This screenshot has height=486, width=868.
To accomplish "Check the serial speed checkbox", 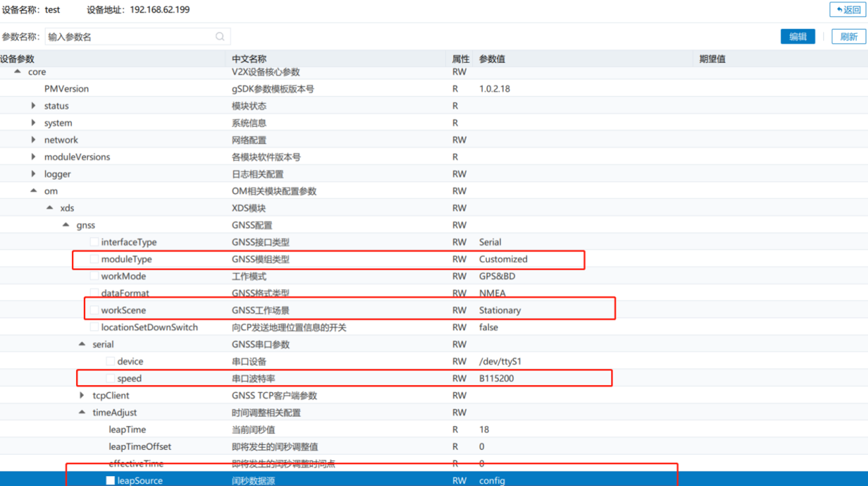I will pyautogui.click(x=110, y=378).
